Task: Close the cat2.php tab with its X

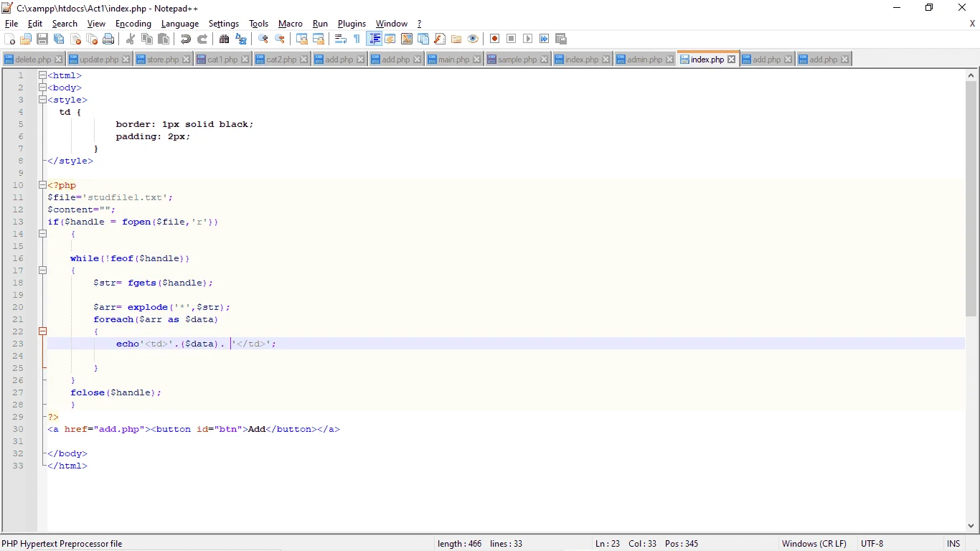Action: click(x=303, y=60)
